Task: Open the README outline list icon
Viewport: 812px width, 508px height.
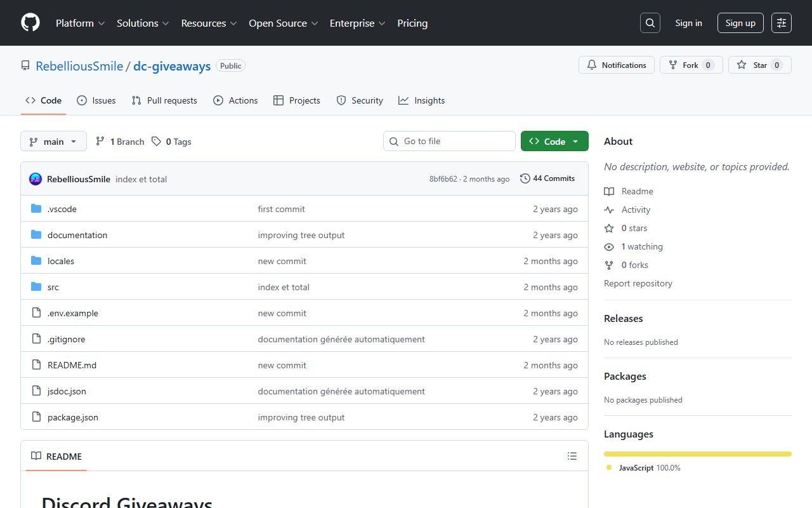Action: 572,456
